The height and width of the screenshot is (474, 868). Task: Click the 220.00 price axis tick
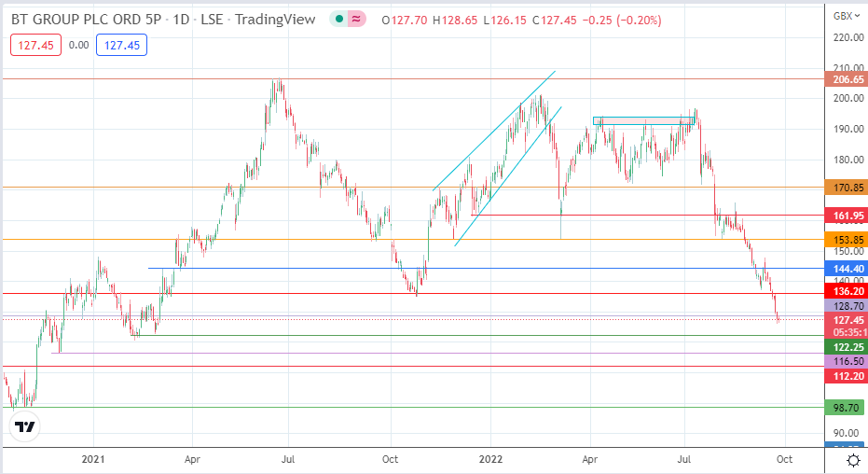848,37
